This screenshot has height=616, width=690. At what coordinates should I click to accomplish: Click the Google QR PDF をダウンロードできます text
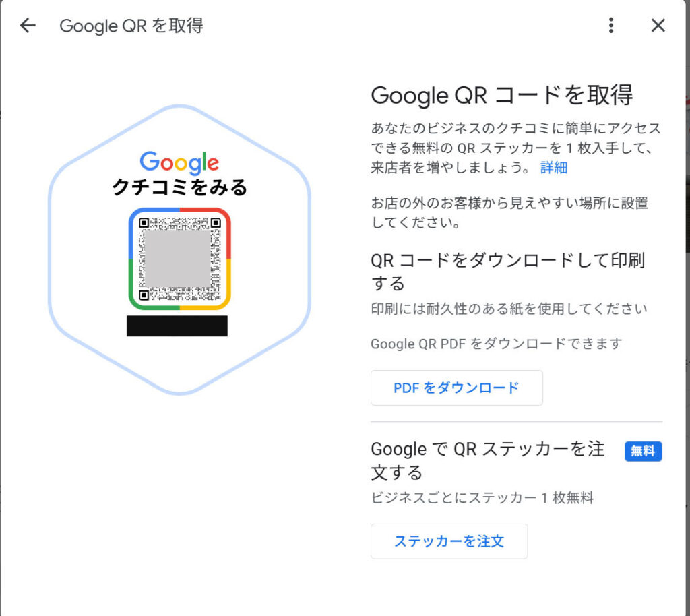[496, 344]
